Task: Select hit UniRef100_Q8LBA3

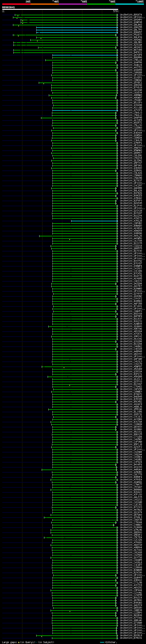Action: coord(131,25)
